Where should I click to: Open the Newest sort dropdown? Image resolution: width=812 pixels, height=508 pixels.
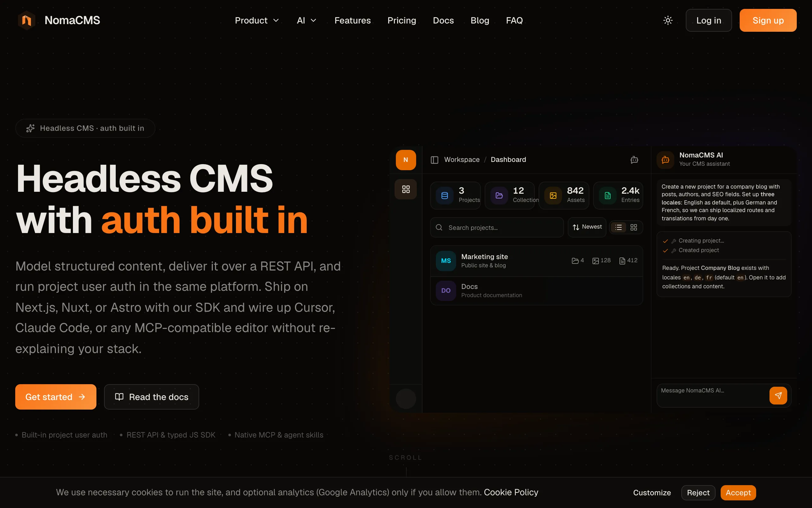click(587, 227)
